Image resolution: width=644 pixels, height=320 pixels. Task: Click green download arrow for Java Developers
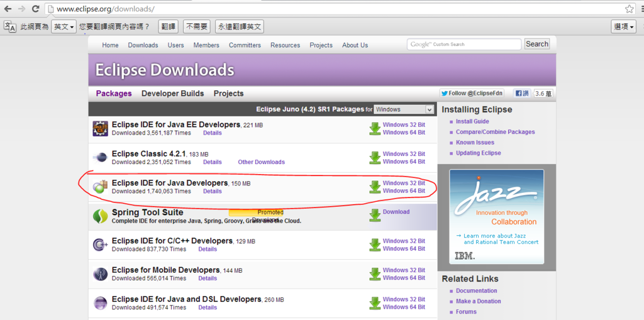375,187
